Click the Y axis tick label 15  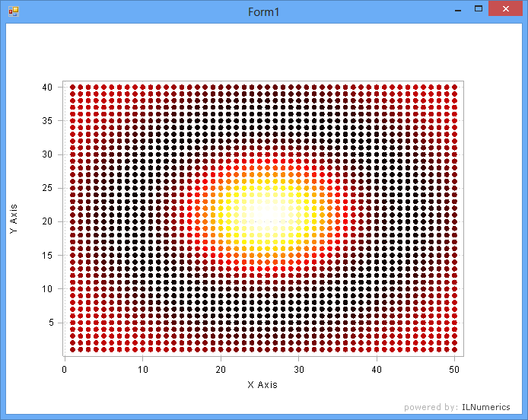pyautogui.click(x=47, y=256)
